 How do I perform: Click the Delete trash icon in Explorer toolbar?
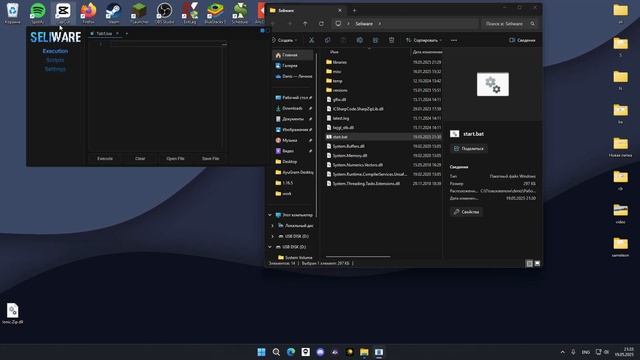click(391, 40)
